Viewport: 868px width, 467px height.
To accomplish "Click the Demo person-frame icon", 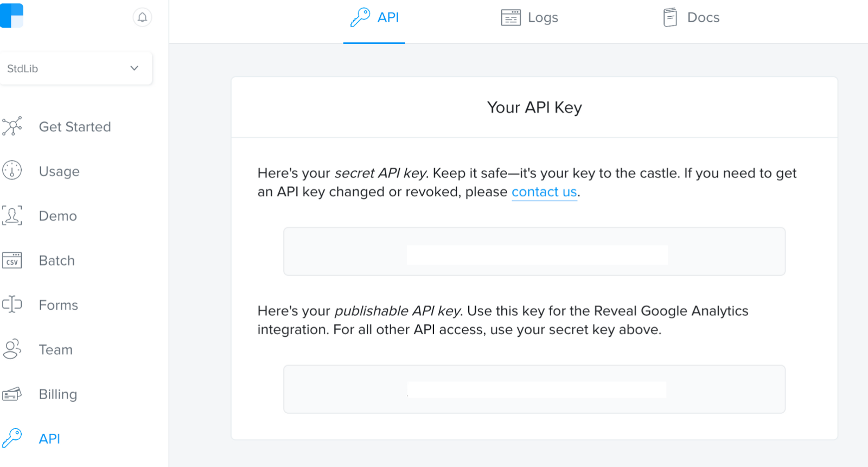I will pos(12,215).
